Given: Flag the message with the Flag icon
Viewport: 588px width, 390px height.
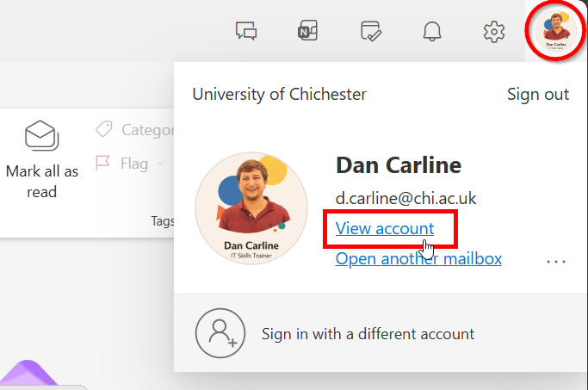Looking at the screenshot, I should pyautogui.click(x=103, y=163).
